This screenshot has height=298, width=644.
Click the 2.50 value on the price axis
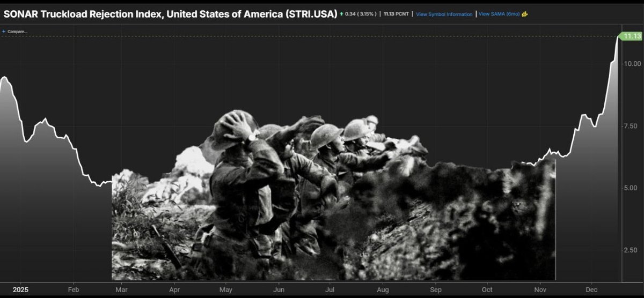pos(632,250)
